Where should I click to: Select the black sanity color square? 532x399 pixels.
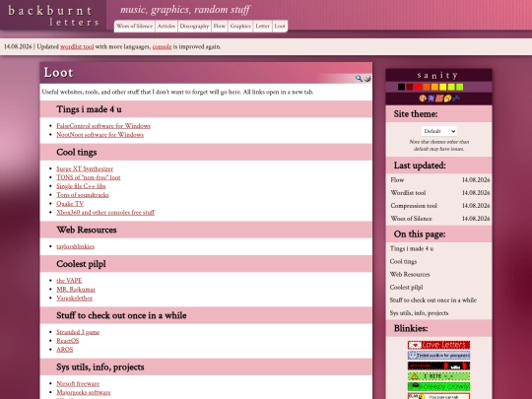(401, 87)
